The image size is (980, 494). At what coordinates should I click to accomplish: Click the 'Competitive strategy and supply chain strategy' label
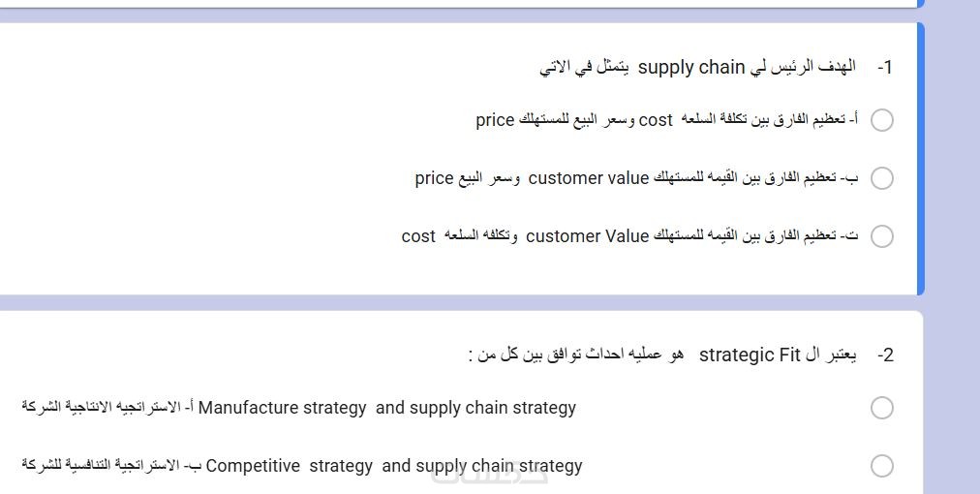pyautogui.click(x=302, y=466)
